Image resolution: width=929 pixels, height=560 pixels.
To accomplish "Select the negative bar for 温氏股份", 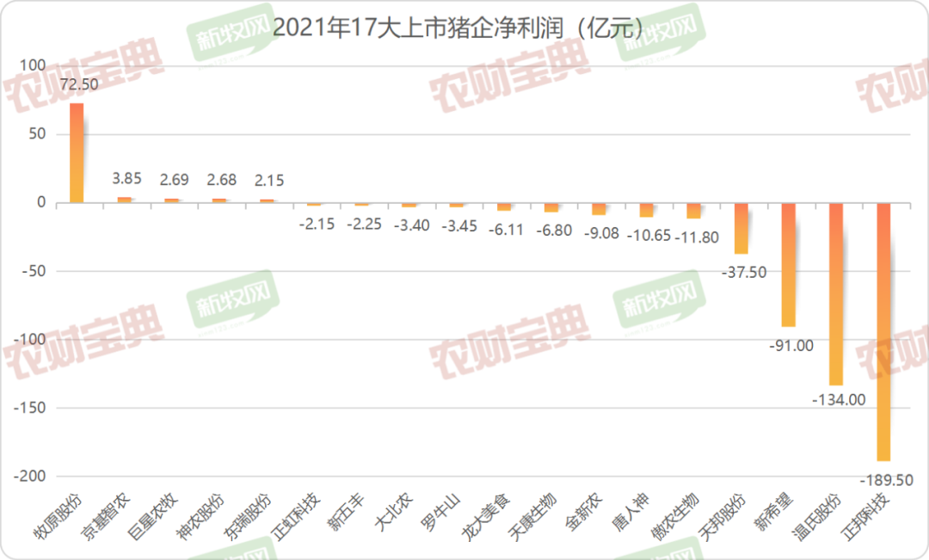I will tap(836, 294).
